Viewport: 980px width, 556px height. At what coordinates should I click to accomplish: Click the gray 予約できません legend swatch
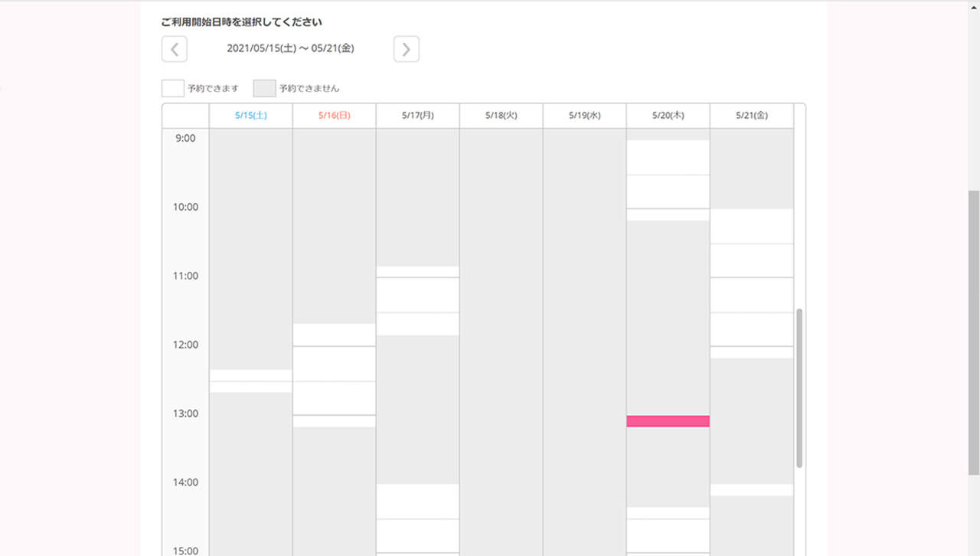tap(264, 88)
